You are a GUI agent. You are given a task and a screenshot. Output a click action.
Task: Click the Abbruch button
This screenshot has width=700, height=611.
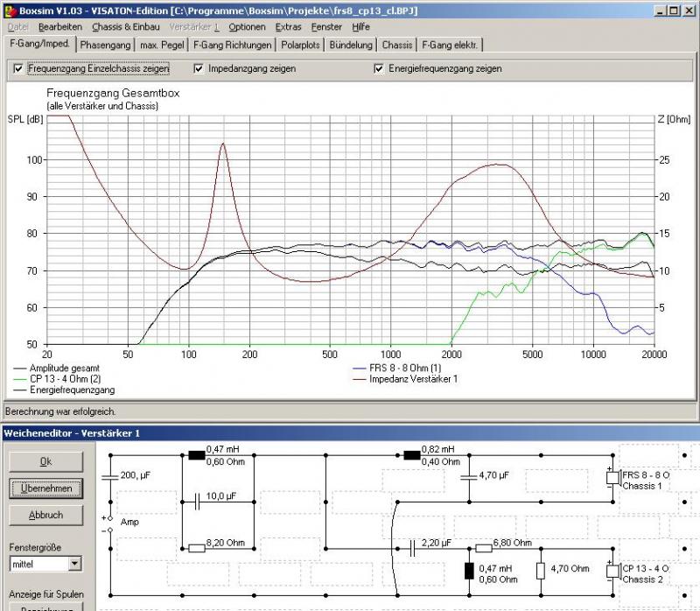(45, 515)
